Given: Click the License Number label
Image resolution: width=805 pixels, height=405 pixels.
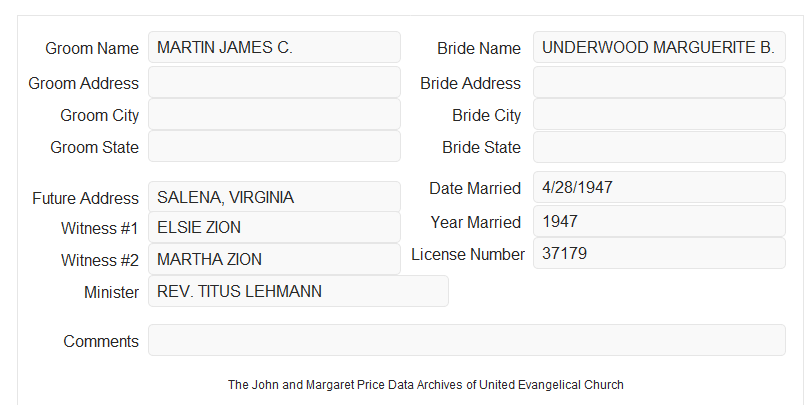Looking at the screenshot, I should click(468, 255).
